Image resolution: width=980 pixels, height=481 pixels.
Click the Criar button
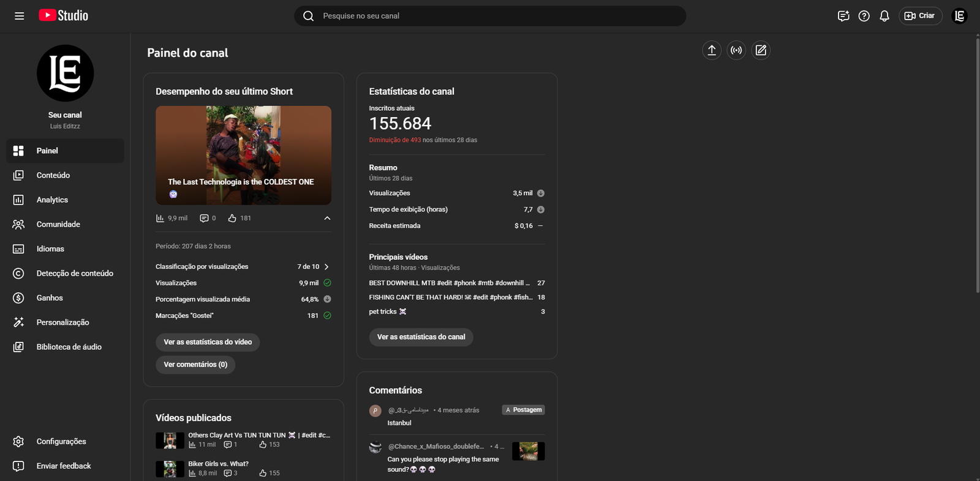click(920, 16)
